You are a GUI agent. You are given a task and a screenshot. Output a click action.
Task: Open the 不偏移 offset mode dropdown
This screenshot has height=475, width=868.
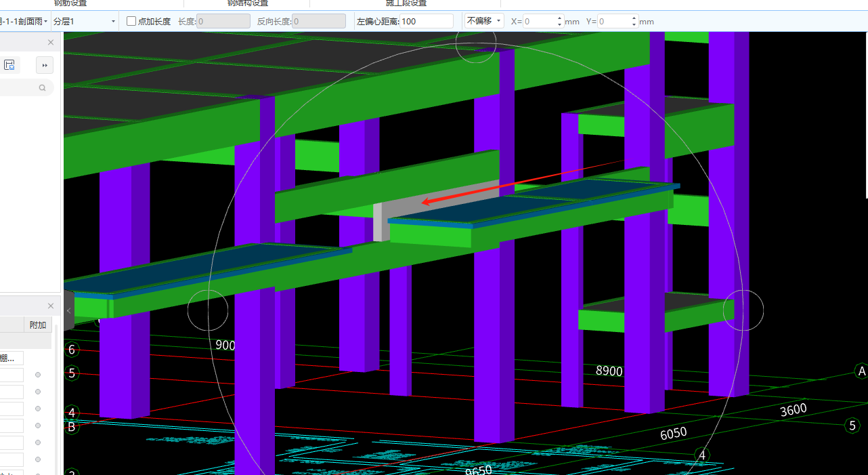tap(483, 21)
